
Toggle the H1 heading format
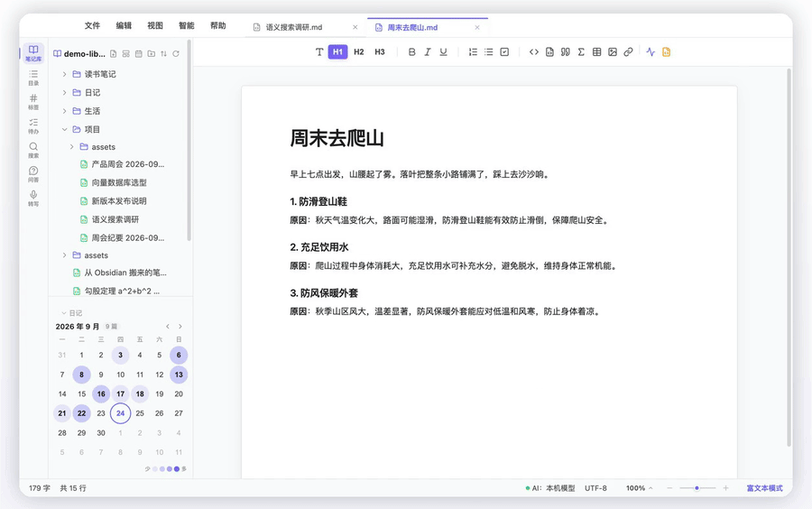click(x=337, y=51)
